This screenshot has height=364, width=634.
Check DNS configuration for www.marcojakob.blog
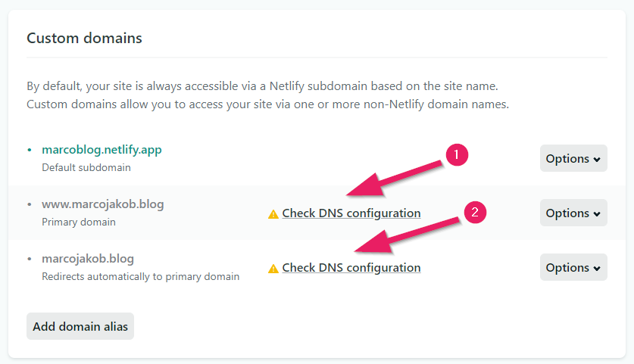pos(351,213)
